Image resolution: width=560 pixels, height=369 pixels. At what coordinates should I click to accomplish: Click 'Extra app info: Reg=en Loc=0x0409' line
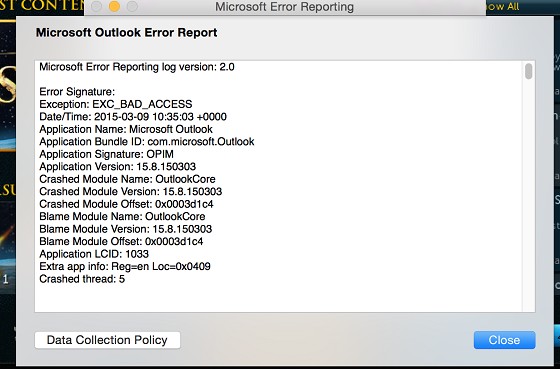click(125, 267)
